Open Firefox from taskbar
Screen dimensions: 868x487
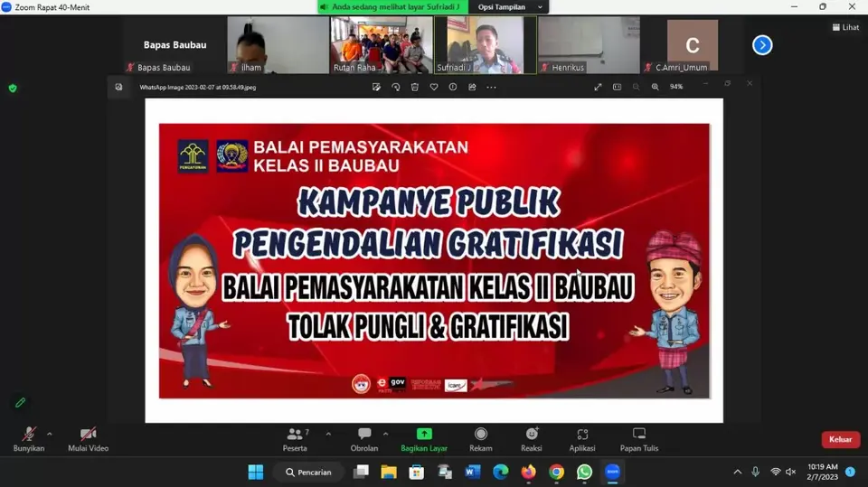tap(528, 472)
